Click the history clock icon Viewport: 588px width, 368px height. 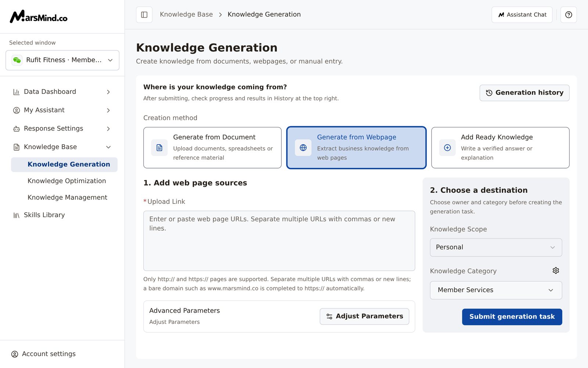[x=489, y=93]
